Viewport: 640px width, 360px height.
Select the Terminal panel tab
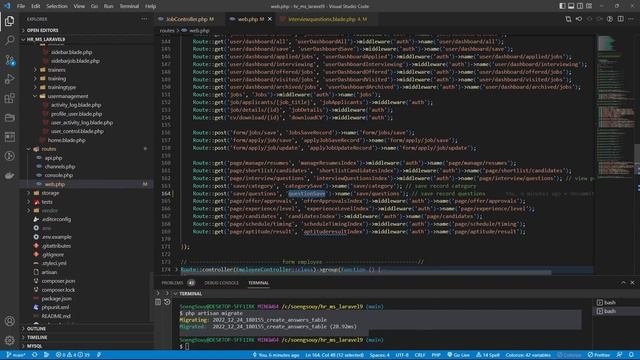(x=258, y=282)
